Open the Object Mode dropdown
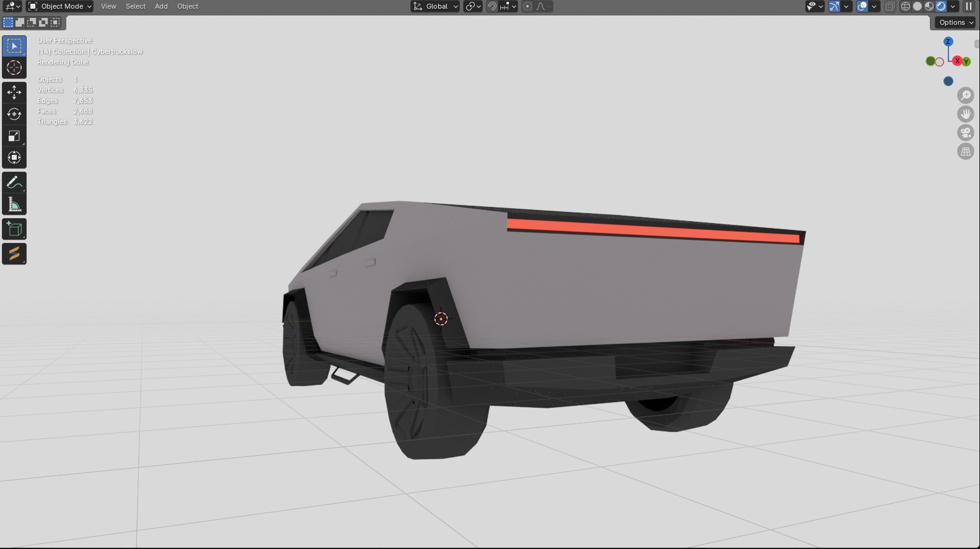 click(60, 6)
